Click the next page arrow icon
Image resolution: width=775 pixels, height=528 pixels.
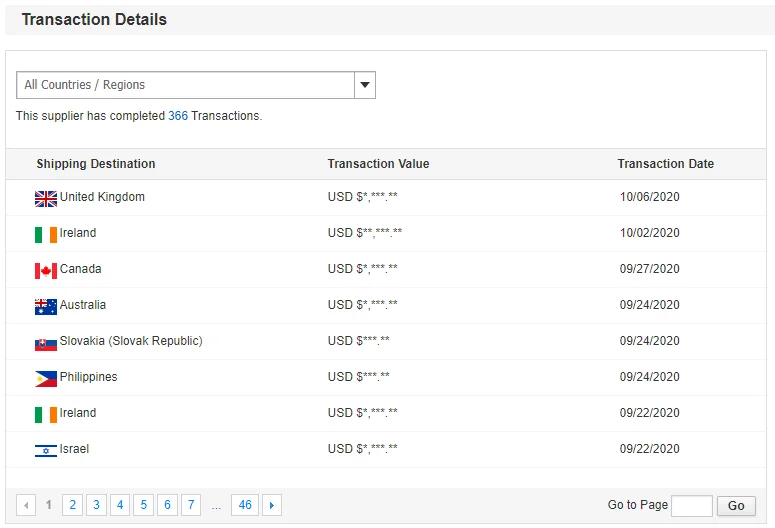[272, 506]
